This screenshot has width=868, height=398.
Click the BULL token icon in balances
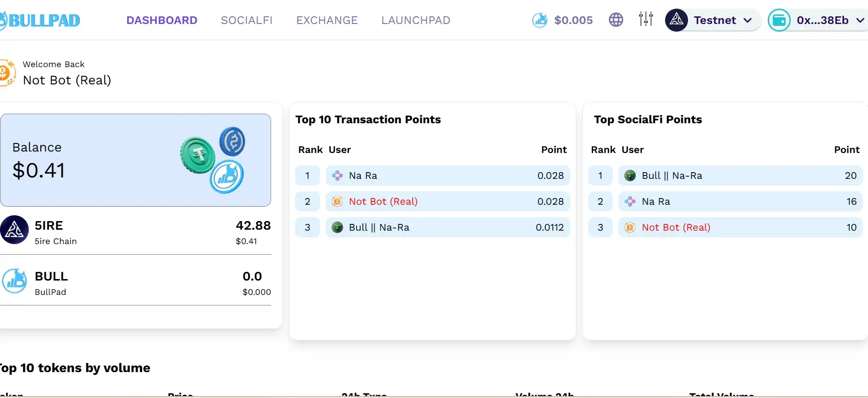pyautogui.click(x=14, y=281)
